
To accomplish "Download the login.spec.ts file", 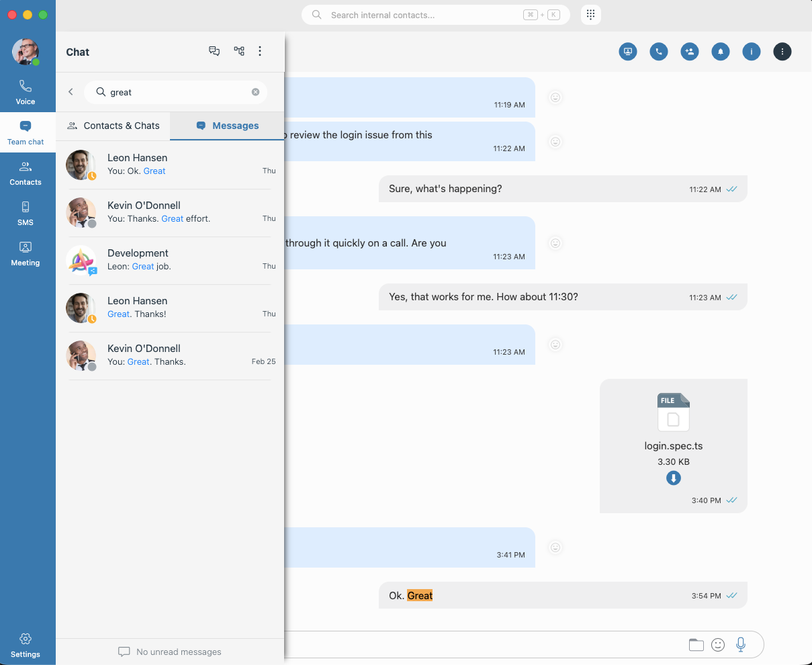I will [673, 478].
